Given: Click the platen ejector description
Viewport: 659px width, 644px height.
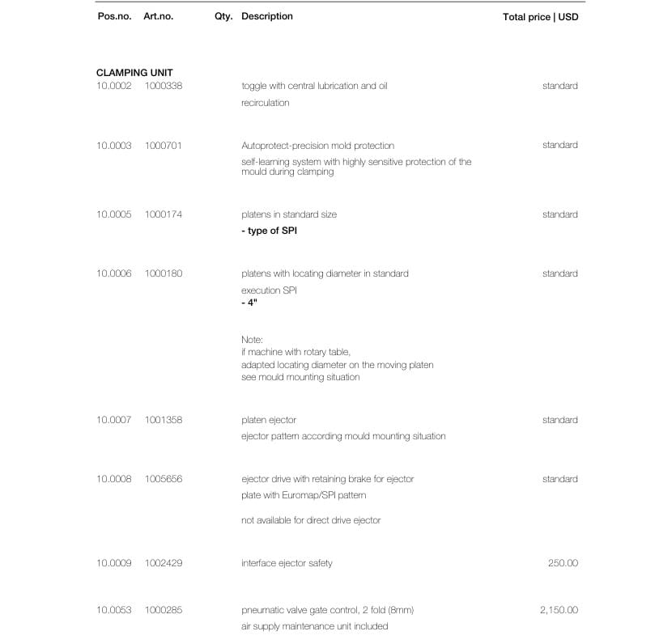Looking at the screenshot, I should coord(269,420).
